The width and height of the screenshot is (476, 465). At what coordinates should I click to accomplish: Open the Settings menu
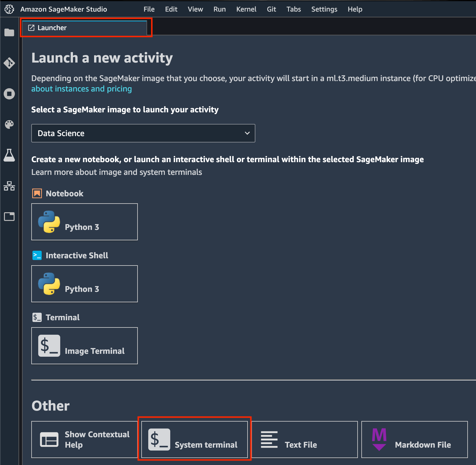coord(324,9)
